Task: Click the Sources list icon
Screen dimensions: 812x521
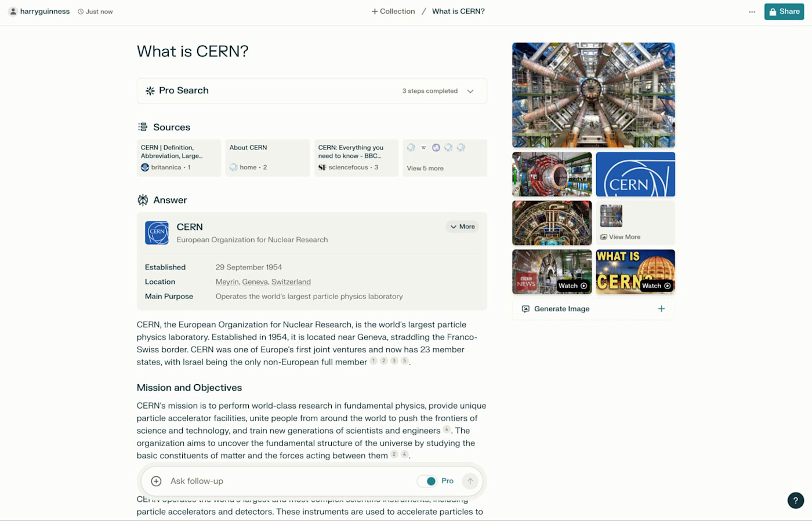Action: (x=143, y=127)
